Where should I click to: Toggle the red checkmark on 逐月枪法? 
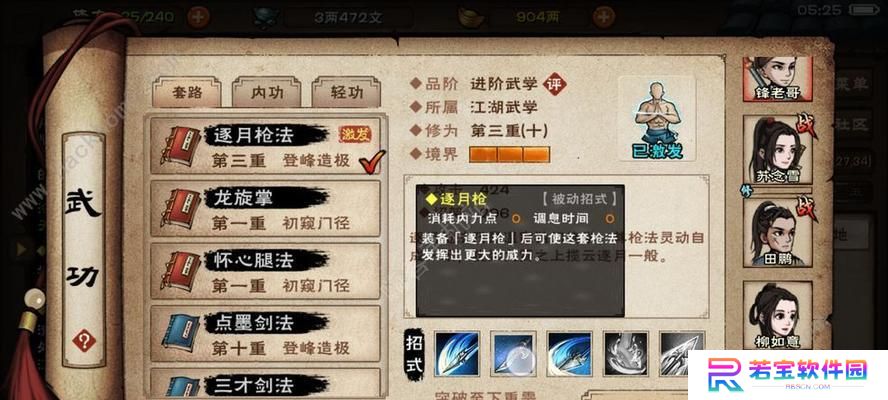tap(372, 162)
